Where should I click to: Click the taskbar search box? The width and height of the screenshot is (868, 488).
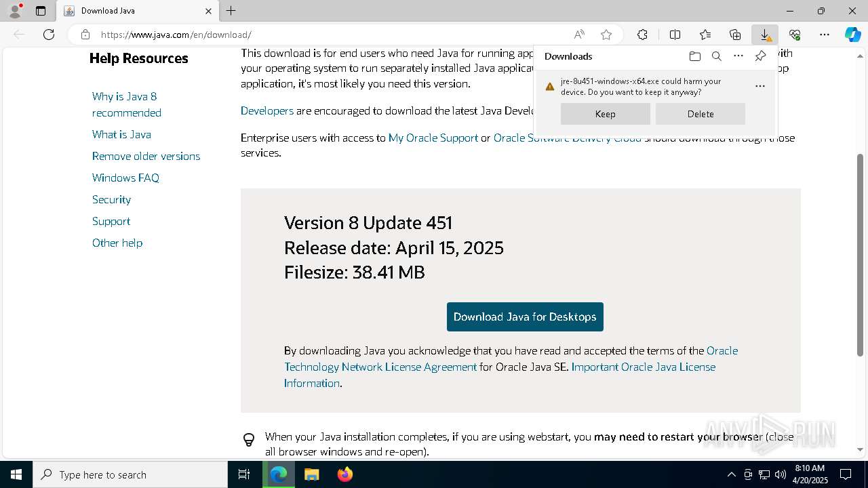point(130,474)
